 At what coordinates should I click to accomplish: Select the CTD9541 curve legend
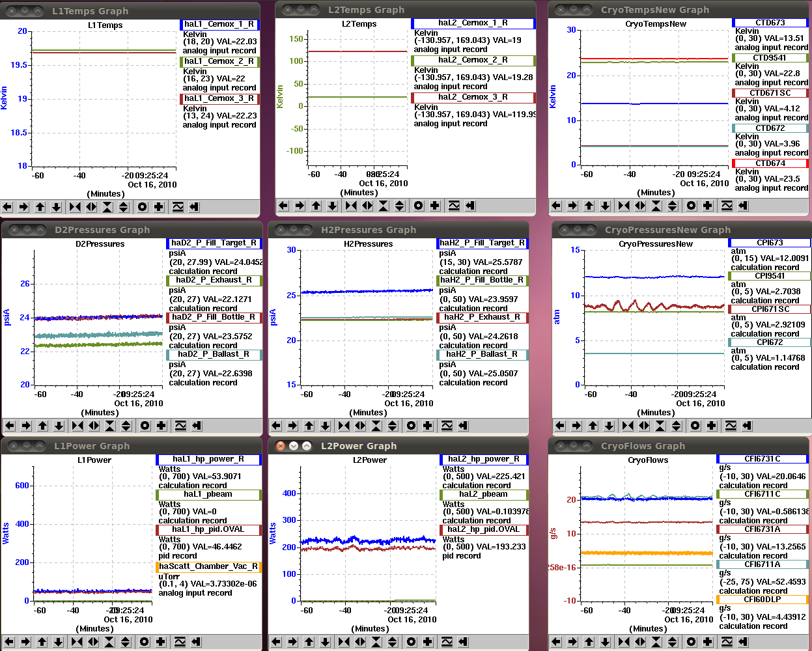[770, 58]
